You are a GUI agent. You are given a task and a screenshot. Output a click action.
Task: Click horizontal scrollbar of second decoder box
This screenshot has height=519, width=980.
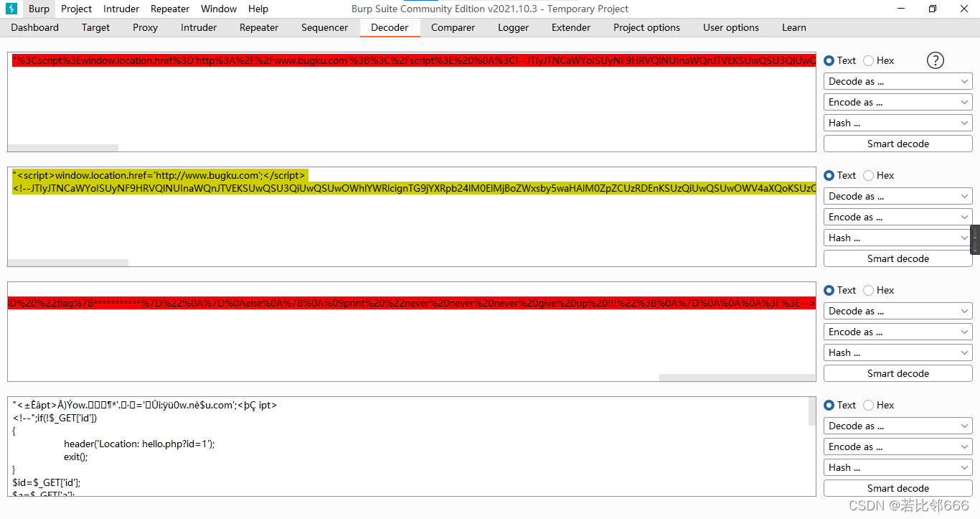pos(68,263)
